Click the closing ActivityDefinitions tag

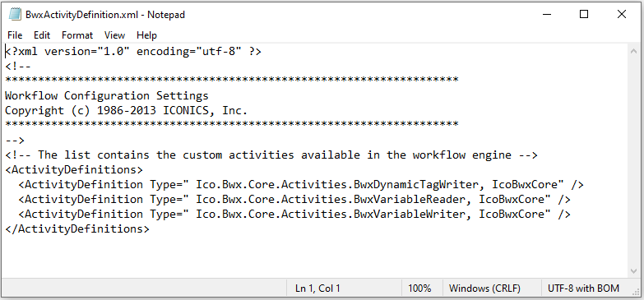click(77, 229)
